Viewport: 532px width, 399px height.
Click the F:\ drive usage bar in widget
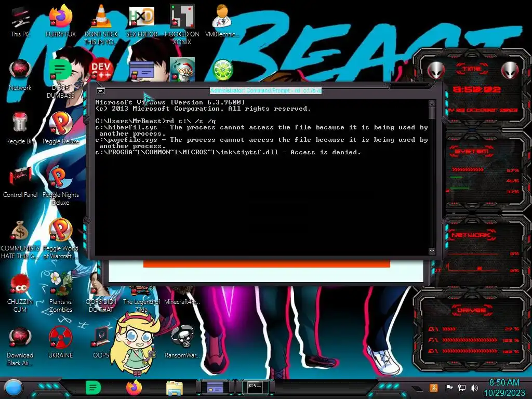(470, 340)
